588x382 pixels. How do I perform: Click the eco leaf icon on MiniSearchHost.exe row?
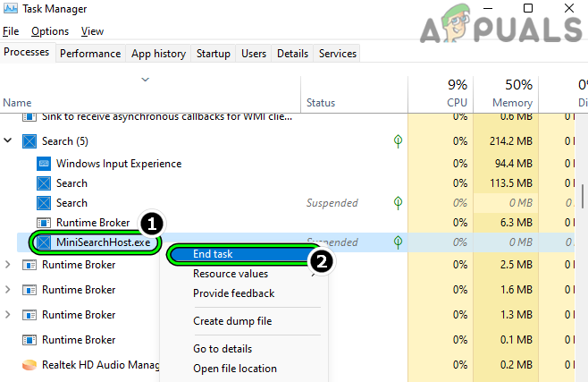398,242
